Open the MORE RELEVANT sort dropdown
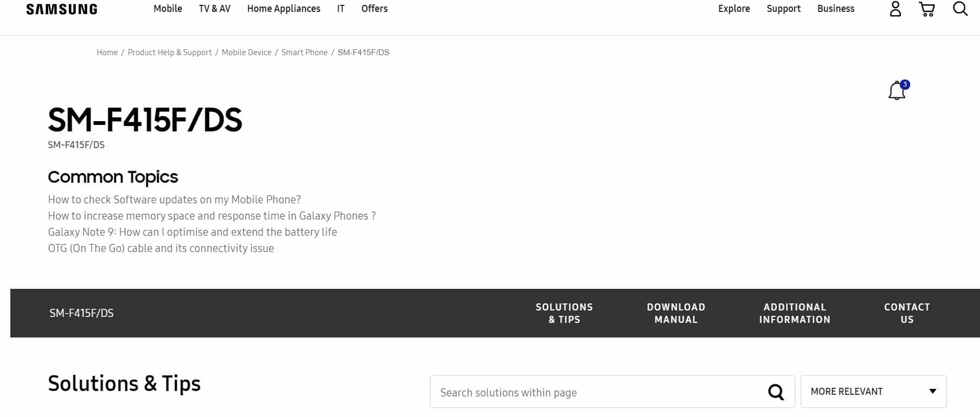980x417 pixels. pyautogui.click(x=872, y=391)
